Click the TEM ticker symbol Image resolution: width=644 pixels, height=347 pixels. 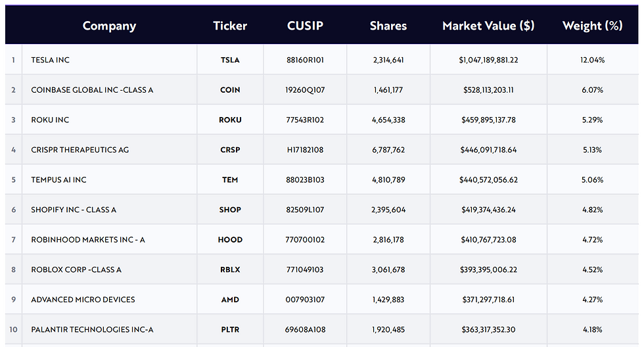click(x=230, y=180)
